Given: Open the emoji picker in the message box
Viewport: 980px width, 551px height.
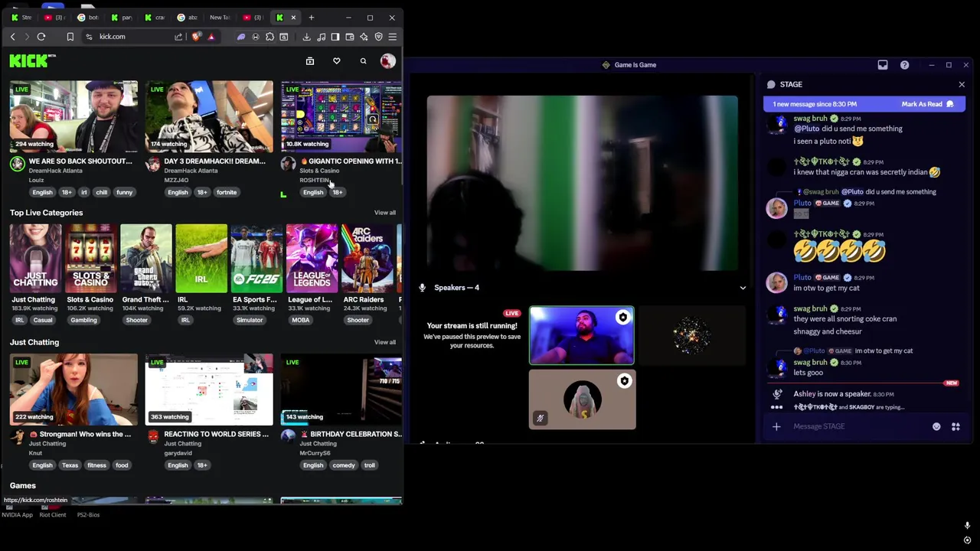Looking at the screenshot, I should [x=936, y=426].
